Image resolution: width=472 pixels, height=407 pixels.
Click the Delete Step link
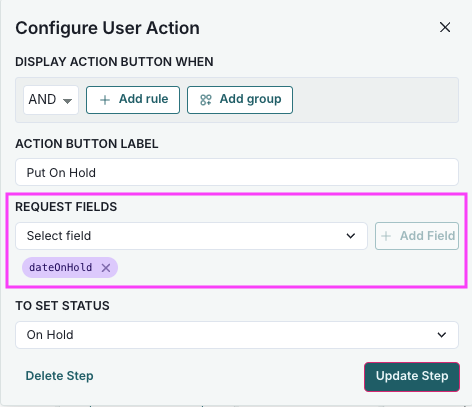[x=59, y=376]
